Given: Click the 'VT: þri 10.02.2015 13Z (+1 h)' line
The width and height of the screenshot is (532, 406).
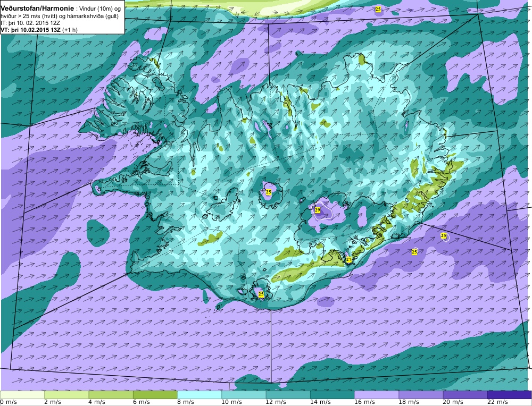Looking at the screenshot, I should (x=39, y=30).
